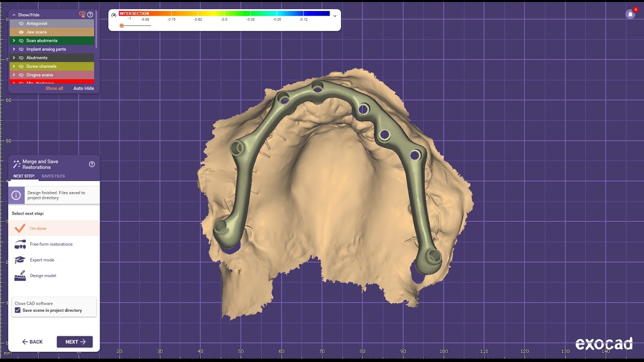Show the Antagonist layer
The width and height of the screenshot is (644, 362).
click(21, 24)
